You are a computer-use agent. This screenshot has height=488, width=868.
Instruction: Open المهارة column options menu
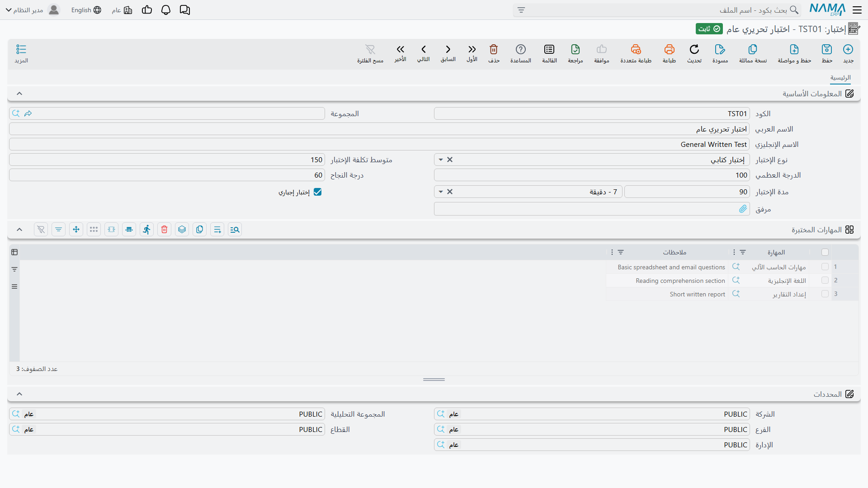734,252
